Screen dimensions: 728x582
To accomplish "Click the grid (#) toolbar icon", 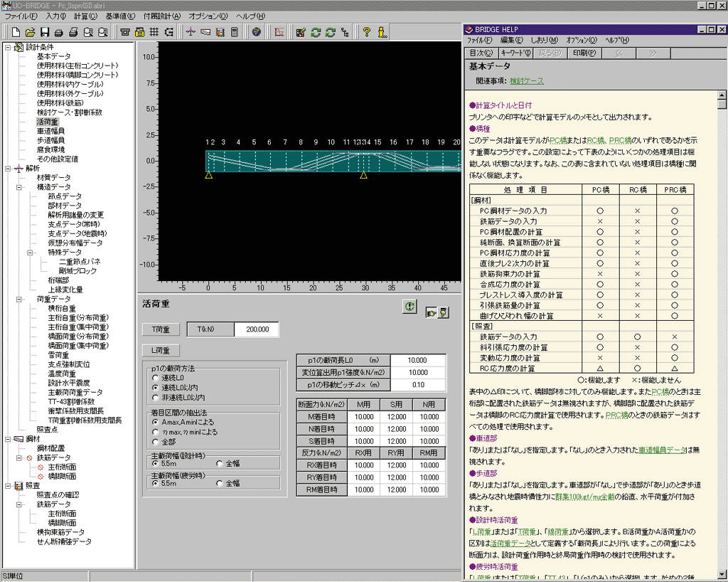I will [154, 32].
